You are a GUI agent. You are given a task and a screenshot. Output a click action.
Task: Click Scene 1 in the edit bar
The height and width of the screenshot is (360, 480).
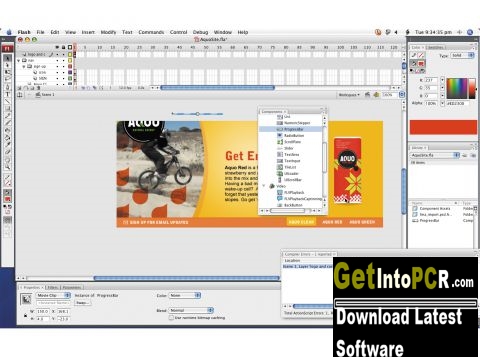48,95
